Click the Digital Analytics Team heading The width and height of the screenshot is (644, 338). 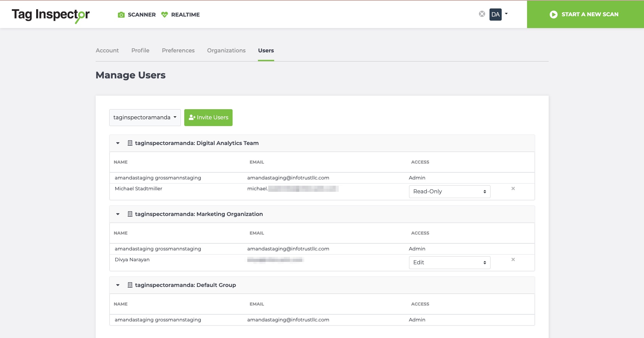pyautogui.click(x=197, y=143)
